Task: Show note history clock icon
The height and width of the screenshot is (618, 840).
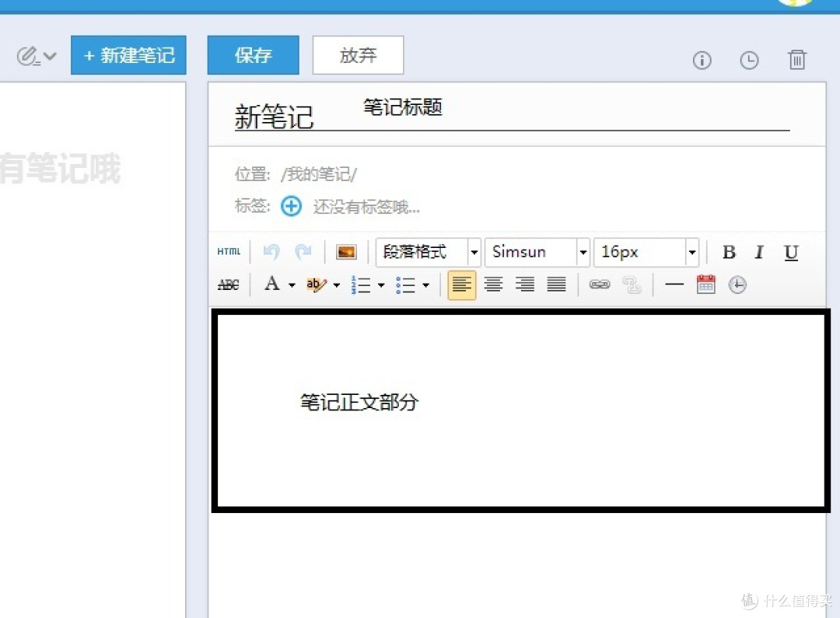Action: 749,60
